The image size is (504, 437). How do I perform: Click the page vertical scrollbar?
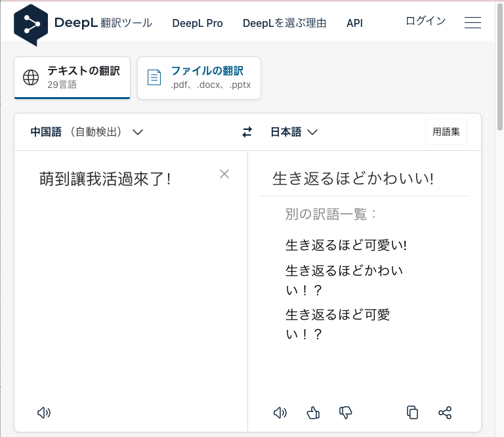[x=500, y=68]
